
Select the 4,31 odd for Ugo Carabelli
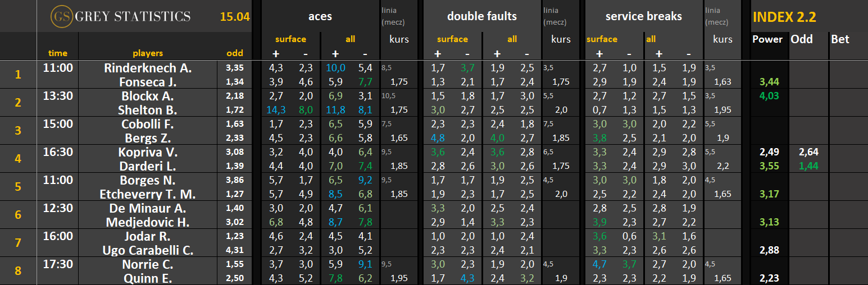tap(235, 250)
